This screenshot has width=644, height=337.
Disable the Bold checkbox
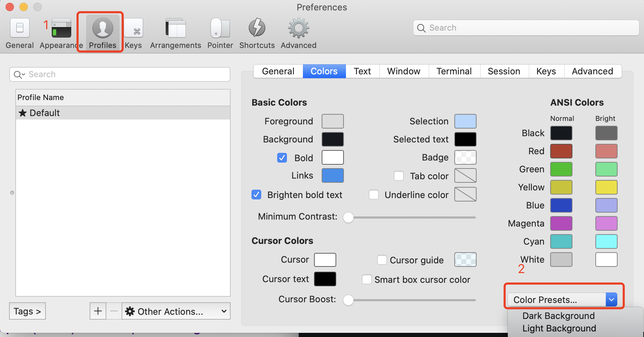[x=282, y=158]
